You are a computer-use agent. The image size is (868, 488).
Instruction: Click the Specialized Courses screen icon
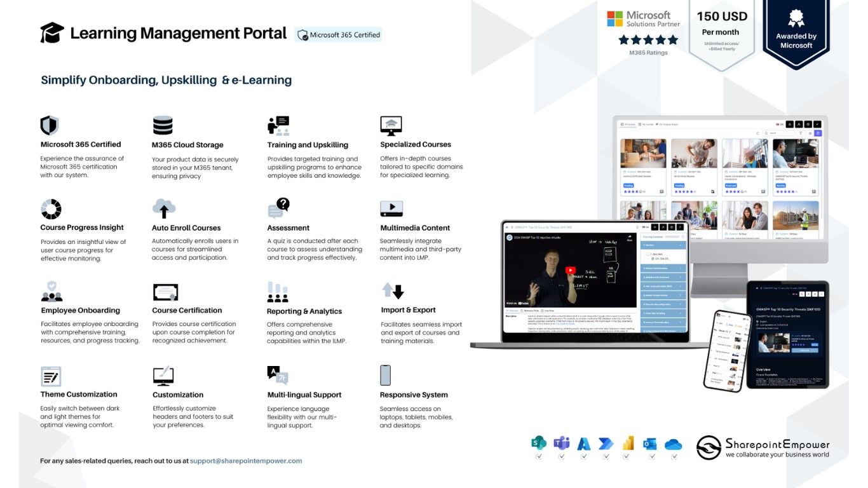point(391,125)
